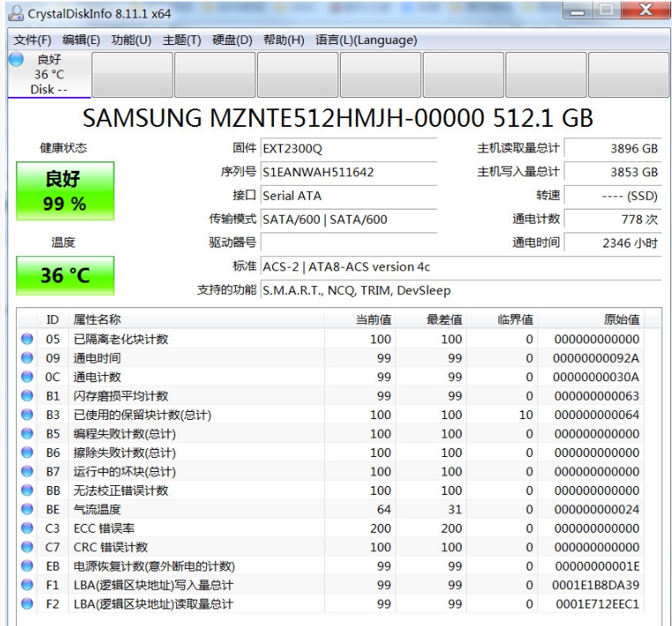
Task: Minimize the CrystalDiskInfo window
Action: [577, 11]
